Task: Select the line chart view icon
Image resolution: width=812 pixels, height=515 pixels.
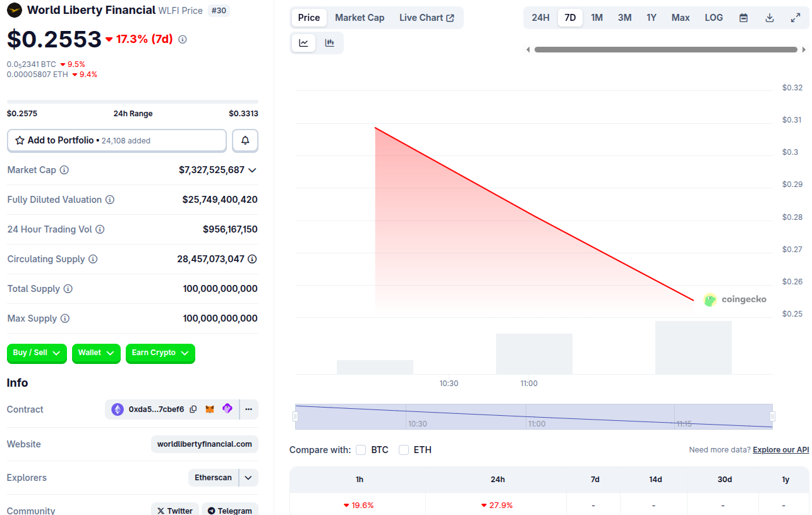Action: [304, 43]
